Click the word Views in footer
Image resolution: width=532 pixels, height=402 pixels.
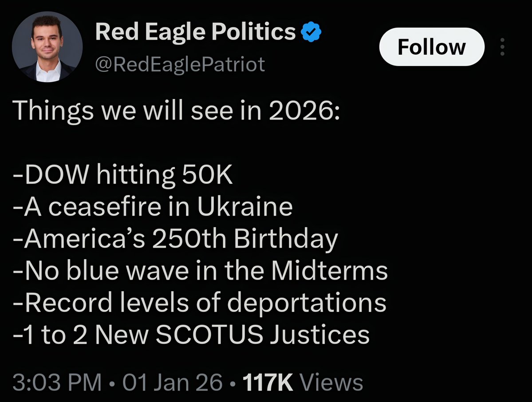[x=331, y=382]
